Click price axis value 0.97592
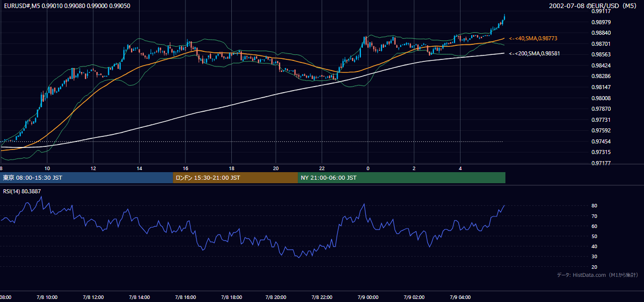Screen dimensions: 644x302 coord(601,131)
